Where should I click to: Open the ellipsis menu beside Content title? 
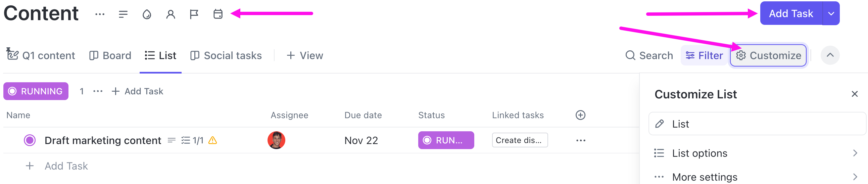click(100, 14)
